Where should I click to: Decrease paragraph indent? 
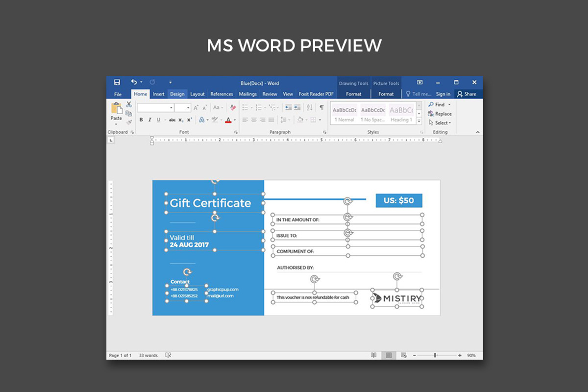click(289, 107)
